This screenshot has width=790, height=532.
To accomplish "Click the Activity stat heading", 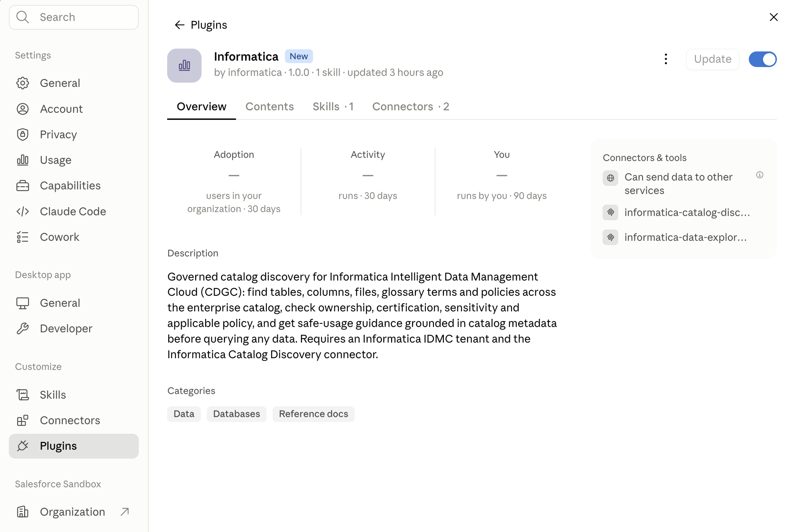I will 368,155.
